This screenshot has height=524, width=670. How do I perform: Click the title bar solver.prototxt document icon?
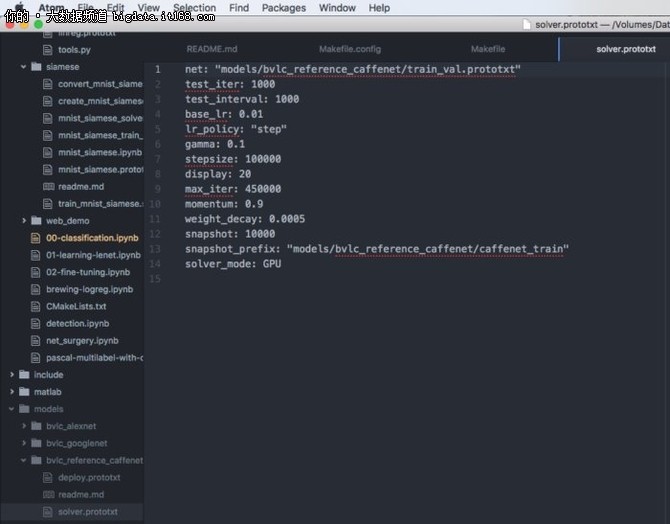[x=527, y=25]
